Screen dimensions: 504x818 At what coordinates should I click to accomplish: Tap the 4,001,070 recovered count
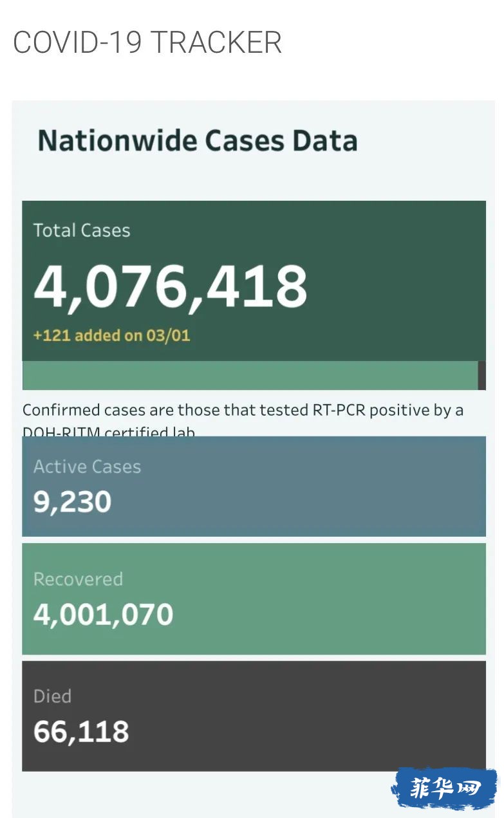pos(103,615)
